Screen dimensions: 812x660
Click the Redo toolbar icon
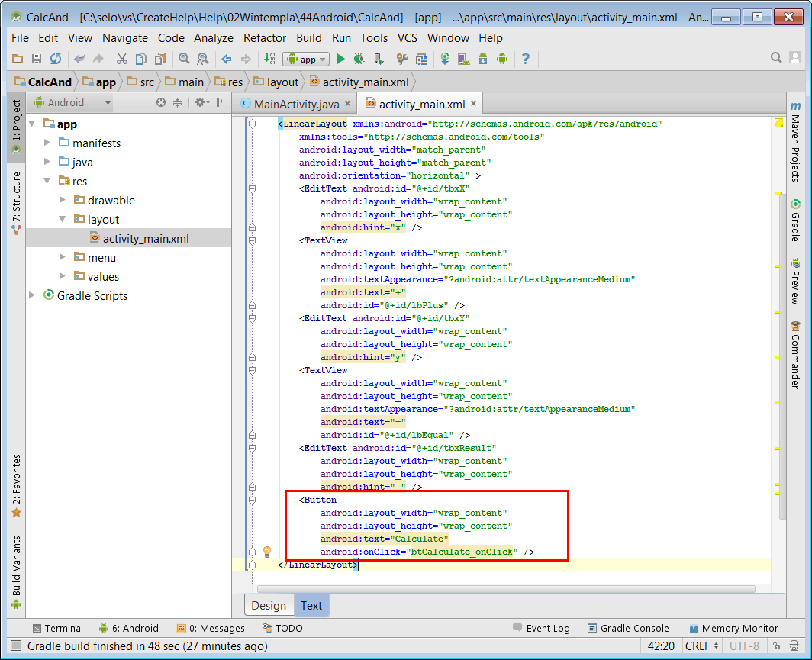[x=98, y=59]
